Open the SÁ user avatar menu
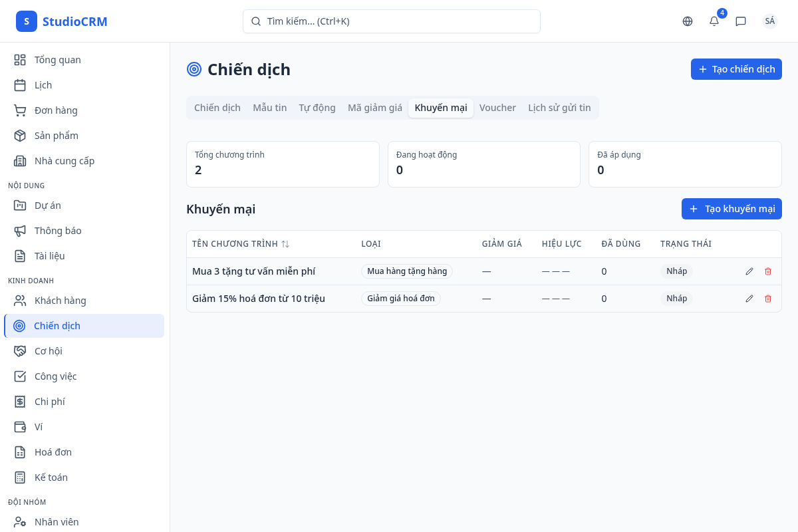The image size is (798, 532). click(770, 21)
